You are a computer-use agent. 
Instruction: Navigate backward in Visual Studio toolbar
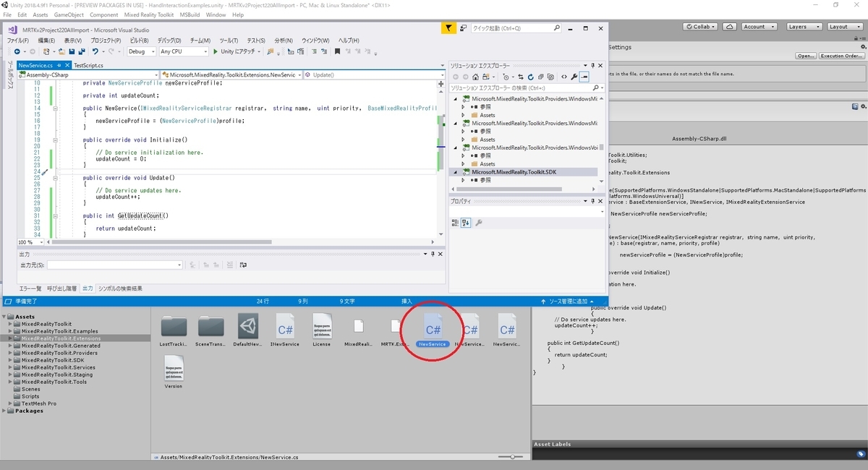[x=17, y=51]
